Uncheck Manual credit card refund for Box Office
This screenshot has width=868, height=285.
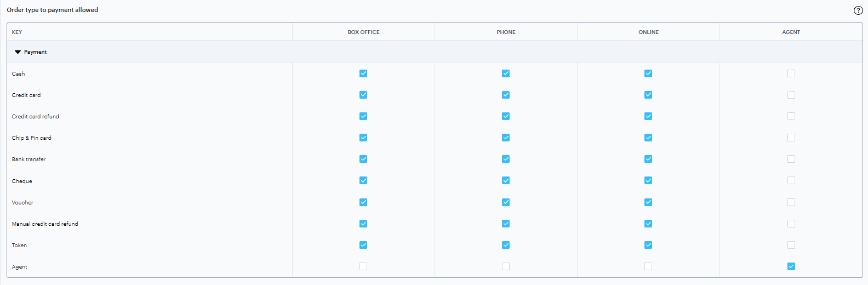[x=363, y=224]
